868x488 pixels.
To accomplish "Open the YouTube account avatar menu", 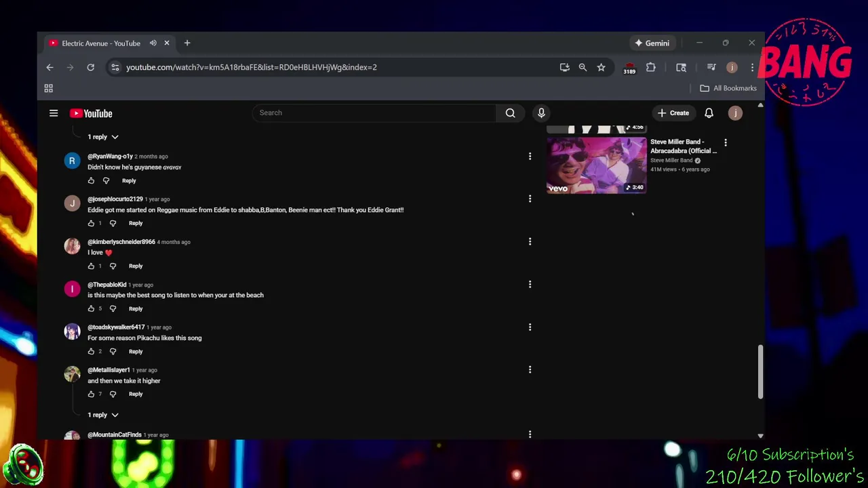I will point(735,113).
